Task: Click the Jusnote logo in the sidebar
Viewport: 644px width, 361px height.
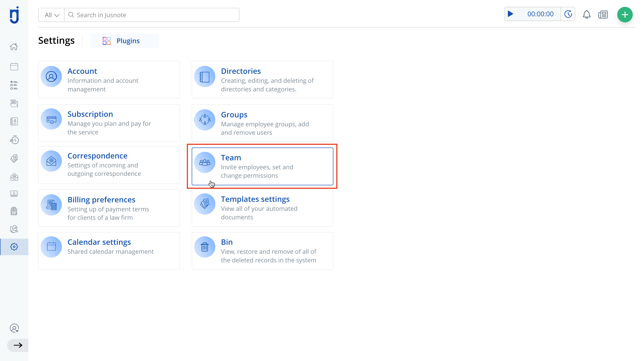Action: [14, 15]
